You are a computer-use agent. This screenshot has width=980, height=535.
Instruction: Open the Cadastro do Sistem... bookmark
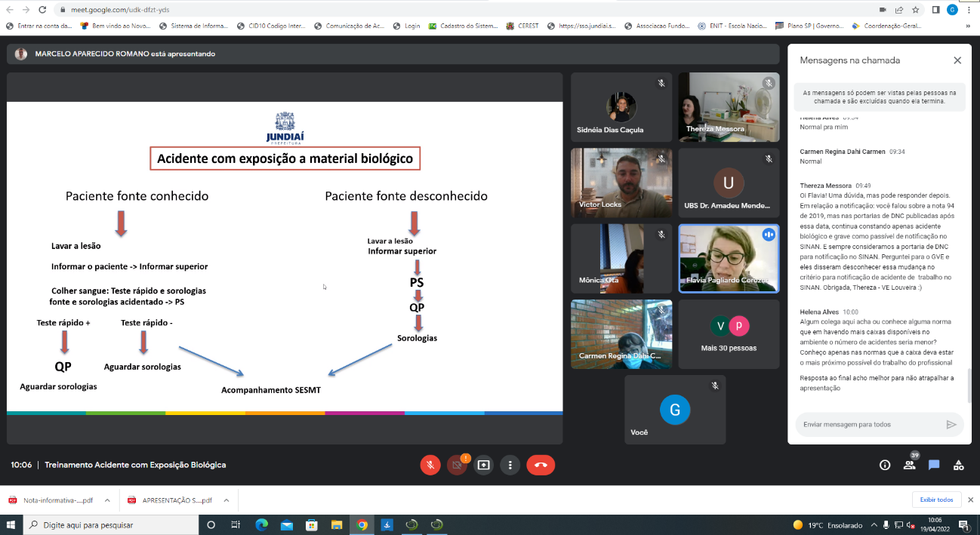pyautogui.click(x=464, y=26)
